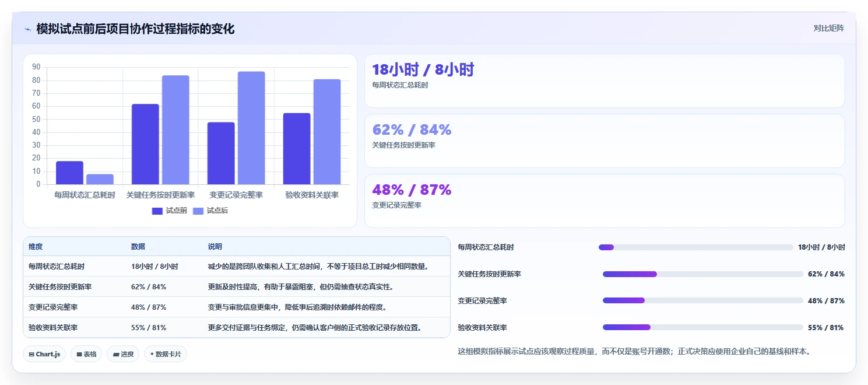Click the 验收资料关联率 x-axis label

[312, 195]
